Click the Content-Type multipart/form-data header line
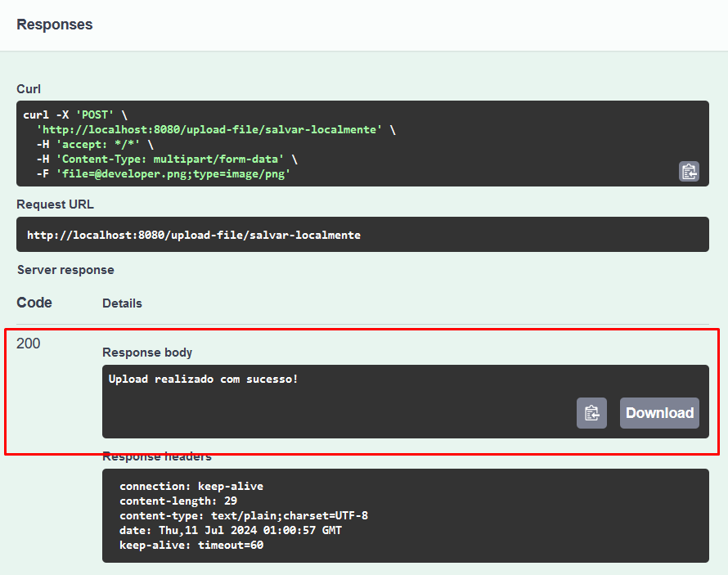 [x=167, y=159]
